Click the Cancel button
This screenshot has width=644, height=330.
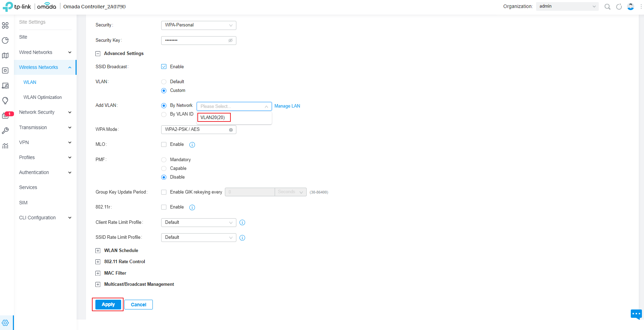(x=139, y=305)
